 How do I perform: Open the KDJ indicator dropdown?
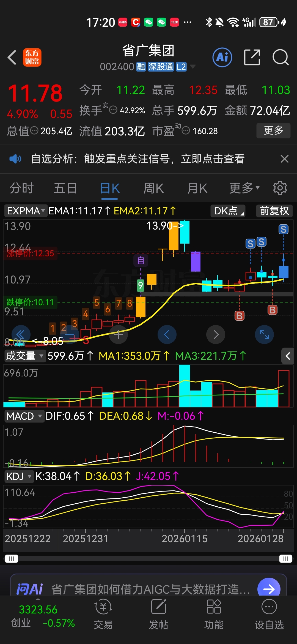click(19, 476)
